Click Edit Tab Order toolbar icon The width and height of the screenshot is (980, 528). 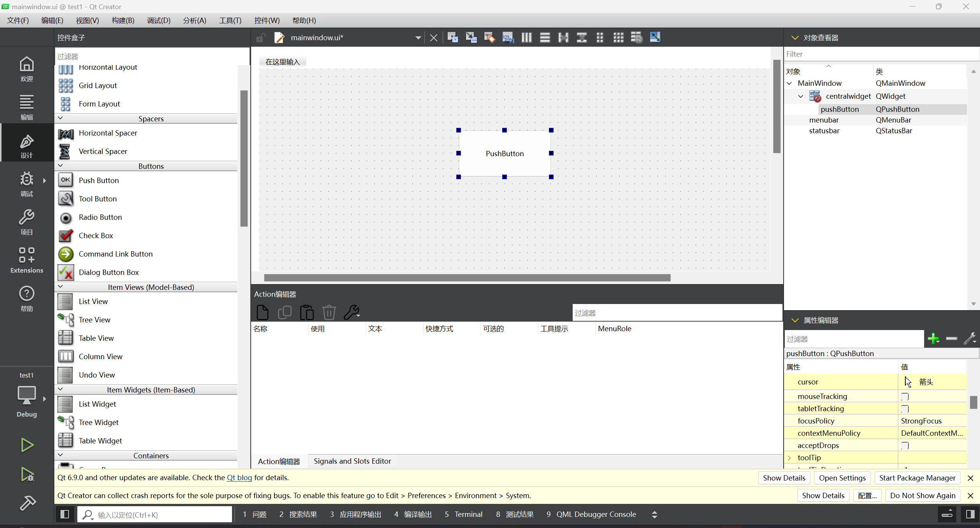pyautogui.click(x=508, y=38)
